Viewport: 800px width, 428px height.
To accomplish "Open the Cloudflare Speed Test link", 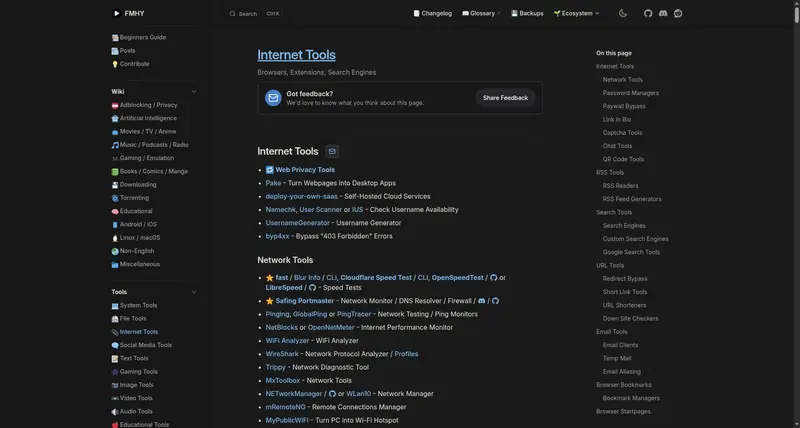I will [x=376, y=278].
